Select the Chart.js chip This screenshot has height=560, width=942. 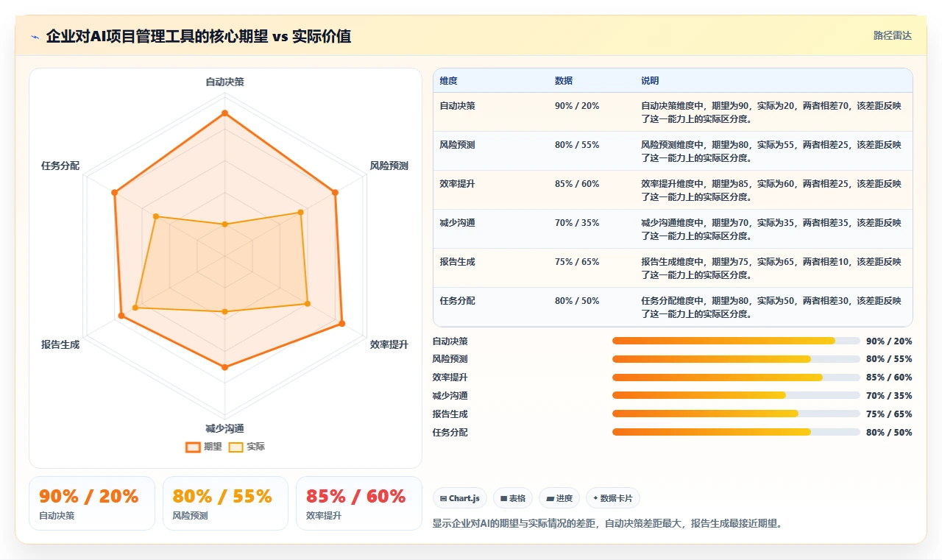(460, 498)
